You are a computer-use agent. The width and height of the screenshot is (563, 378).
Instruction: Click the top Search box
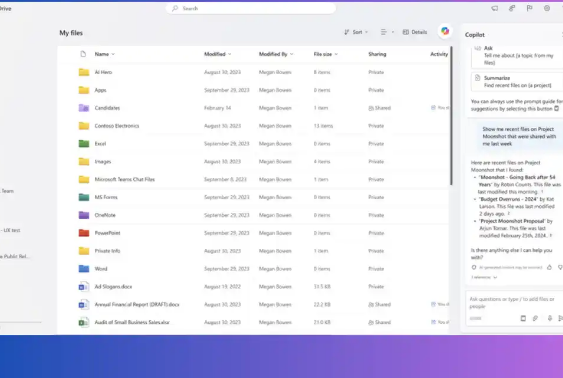click(x=251, y=8)
